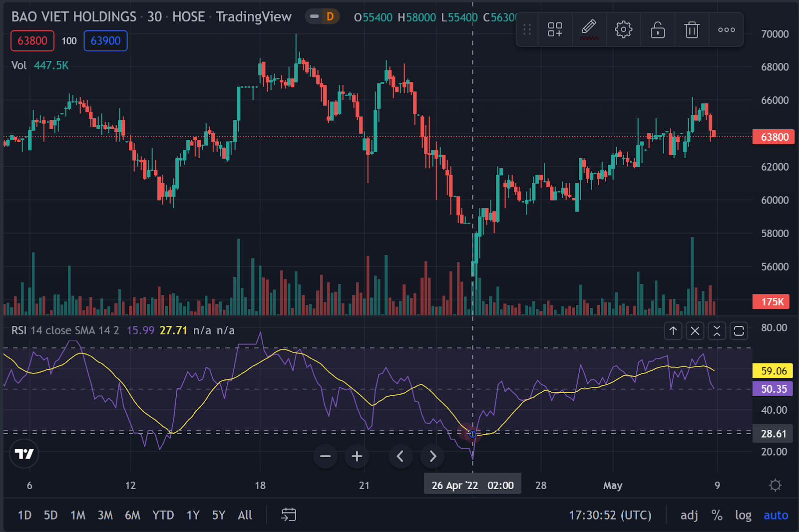Unlock the drawing using padlock icon

658,30
